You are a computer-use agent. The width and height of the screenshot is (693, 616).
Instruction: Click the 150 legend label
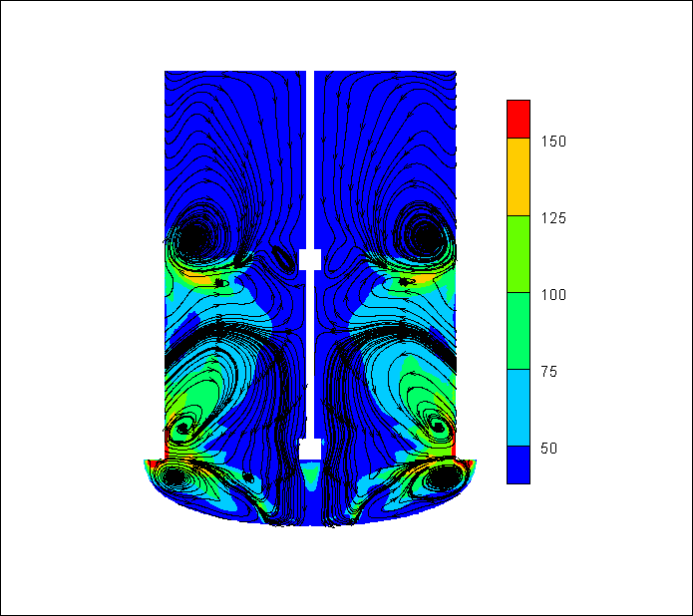tap(553, 142)
